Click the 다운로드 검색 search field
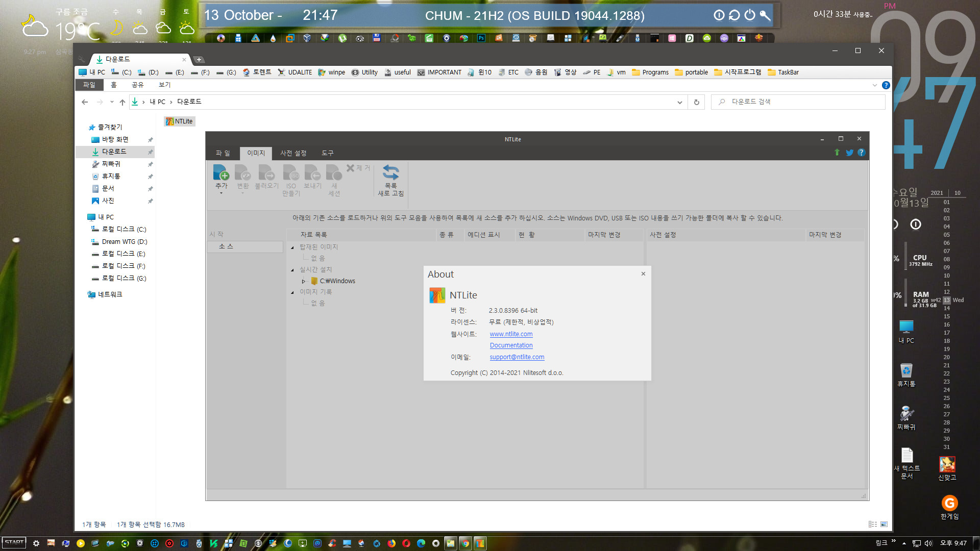 point(798,102)
